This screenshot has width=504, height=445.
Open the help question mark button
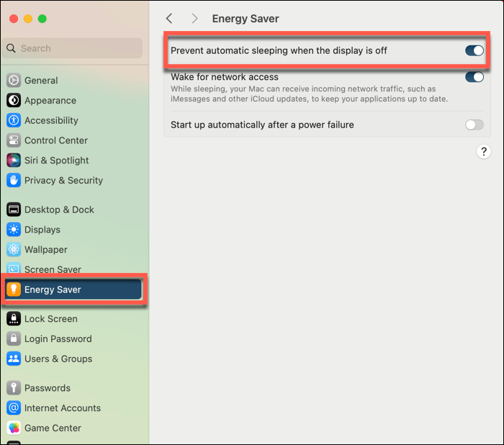point(484,152)
